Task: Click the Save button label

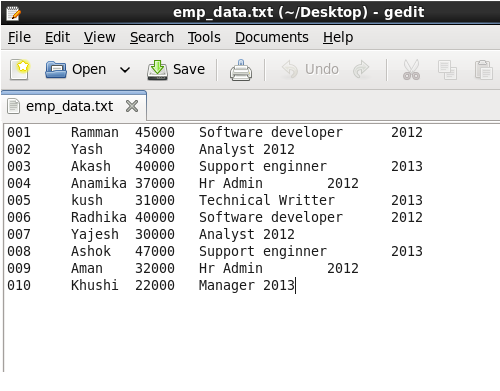Action: [189, 69]
